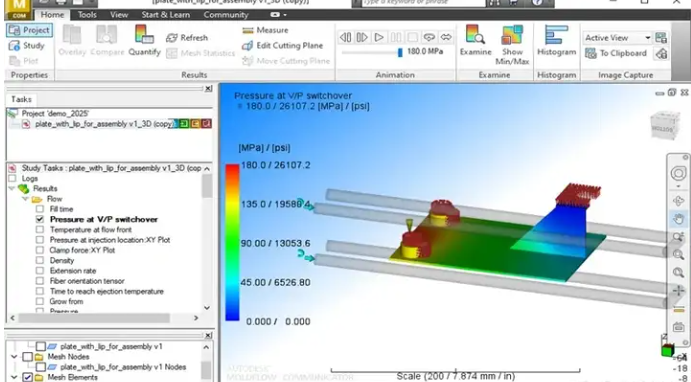Screen dimensions: 691x382
Task: Select the pan hand tool in navigation bar
Action: [678, 219]
